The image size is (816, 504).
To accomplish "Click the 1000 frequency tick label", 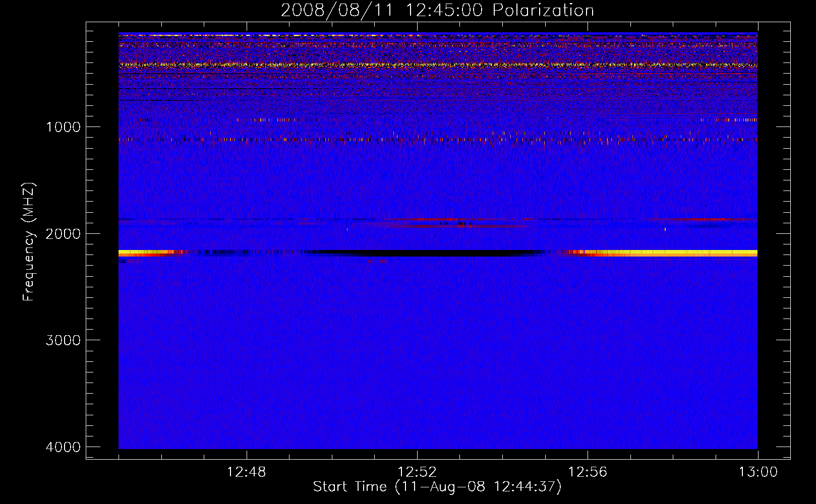I will [63, 127].
